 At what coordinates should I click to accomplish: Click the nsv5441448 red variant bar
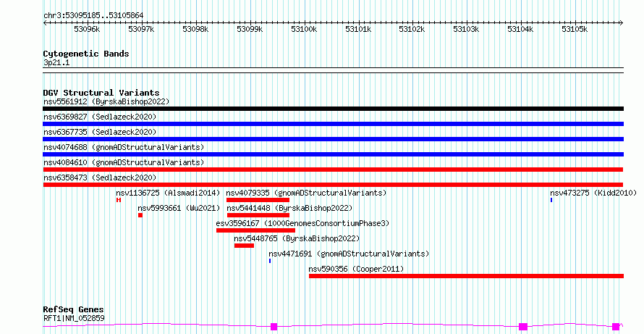tap(258, 215)
